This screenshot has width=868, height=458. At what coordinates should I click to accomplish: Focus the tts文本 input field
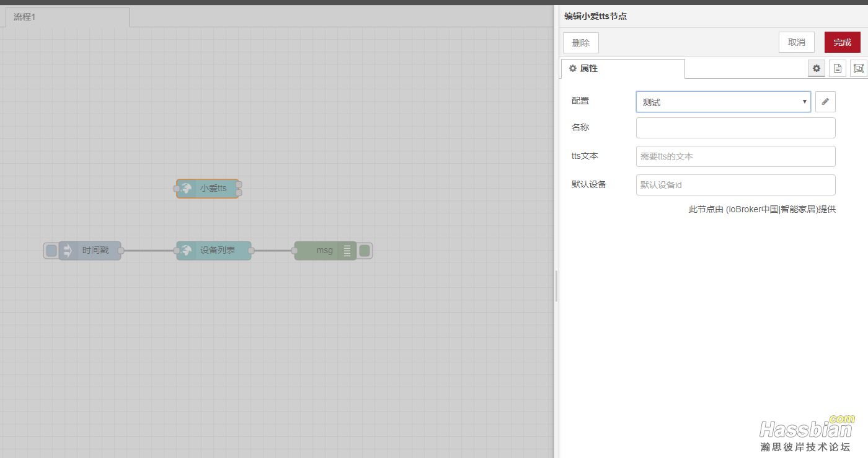coord(736,156)
